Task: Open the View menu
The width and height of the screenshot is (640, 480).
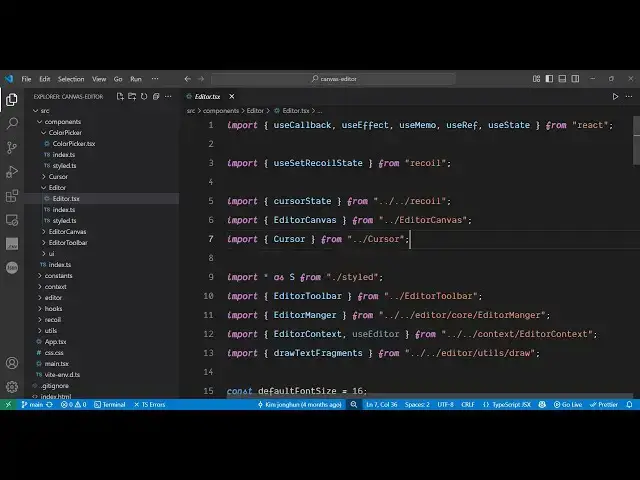Action: (x=99, y=79)
